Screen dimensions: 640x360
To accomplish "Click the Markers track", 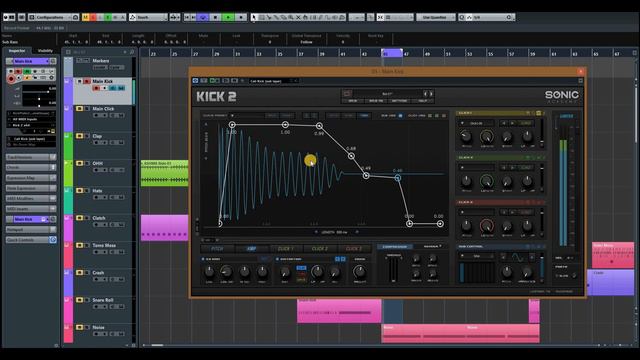I will pyautogui.click(x=101, y=61).
